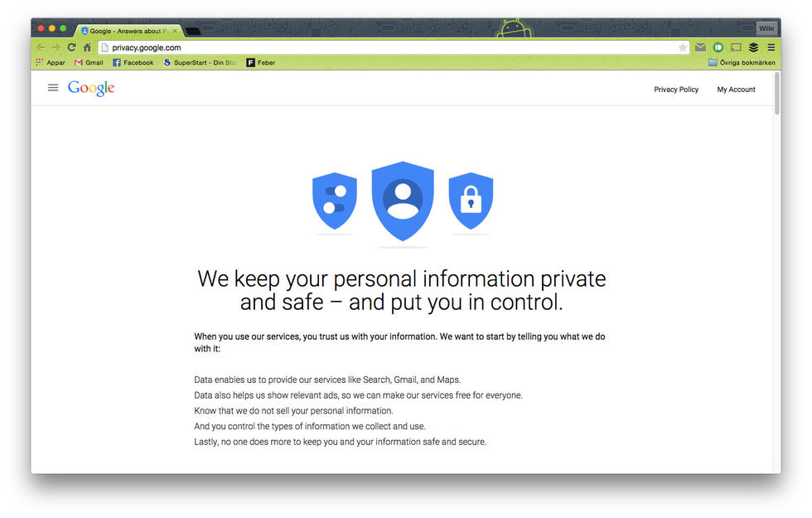Expand the Övriga bokmärken folder

click(742, 62)
